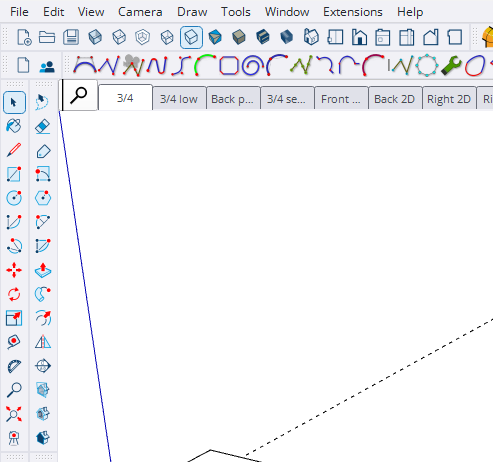Toggle Back Edges dashed cube style
This screenshot has height=462, width=493.
coord(119,37)
